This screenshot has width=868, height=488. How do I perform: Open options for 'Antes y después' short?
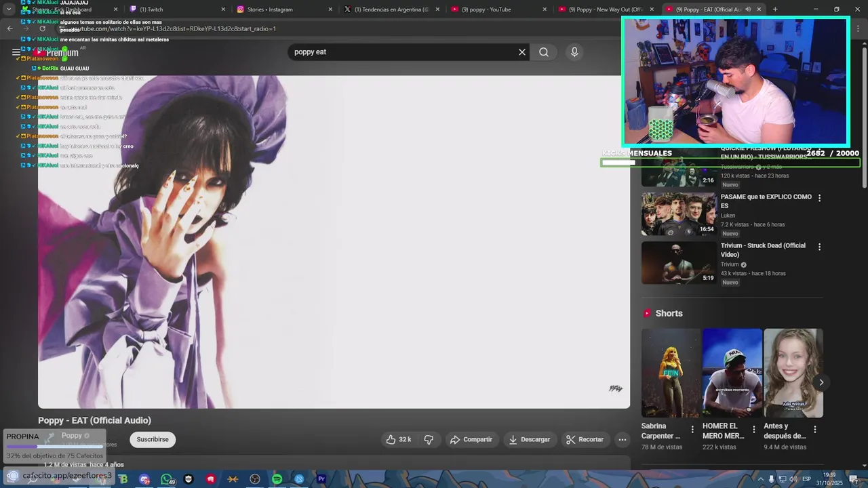[814, 429]
